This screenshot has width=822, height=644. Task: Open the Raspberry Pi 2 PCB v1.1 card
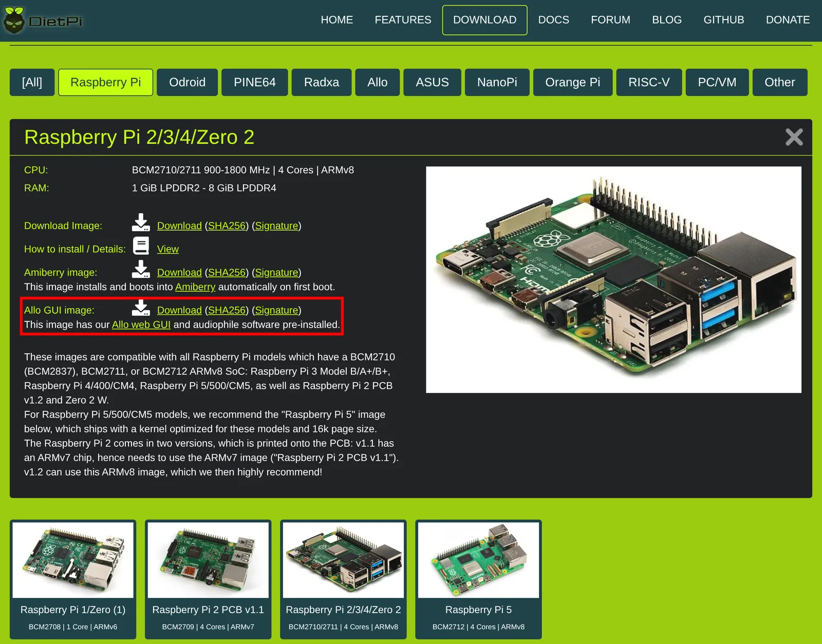pyautogui.click(x=208, y=579)
